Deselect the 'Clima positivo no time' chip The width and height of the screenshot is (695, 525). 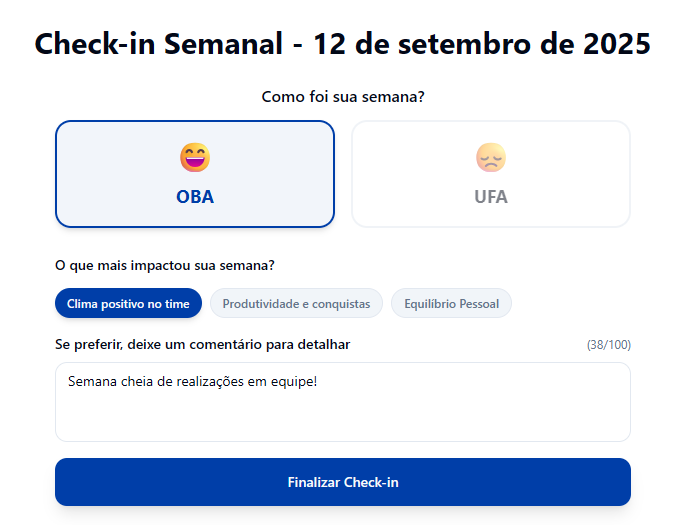(128, 303)
